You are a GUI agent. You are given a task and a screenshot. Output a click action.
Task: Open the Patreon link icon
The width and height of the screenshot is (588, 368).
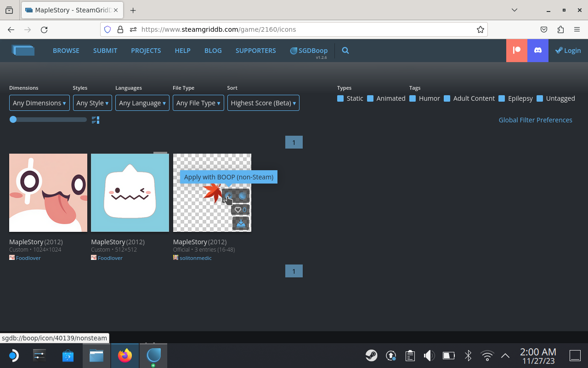[517, 51]
